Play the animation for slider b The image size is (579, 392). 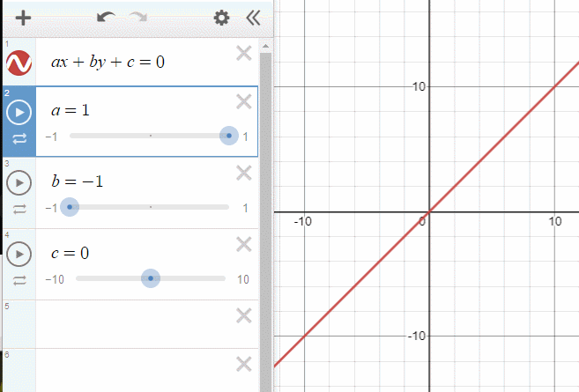click(19, 182)
